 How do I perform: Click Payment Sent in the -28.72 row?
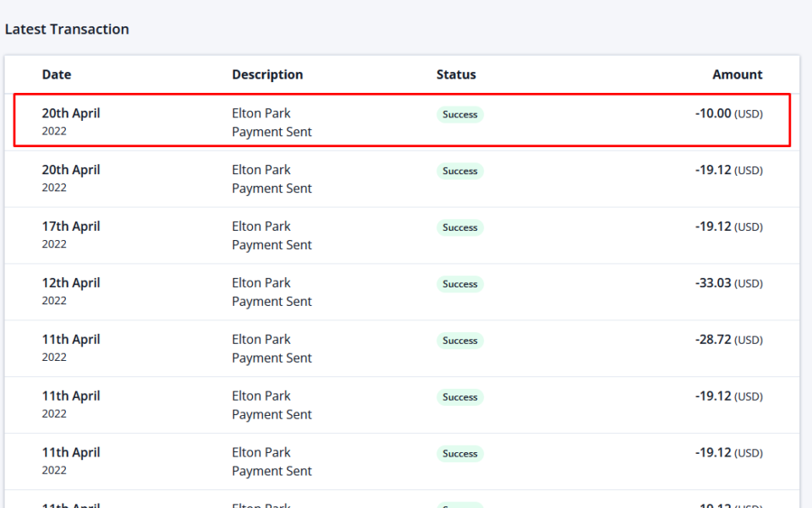[272, 358]
